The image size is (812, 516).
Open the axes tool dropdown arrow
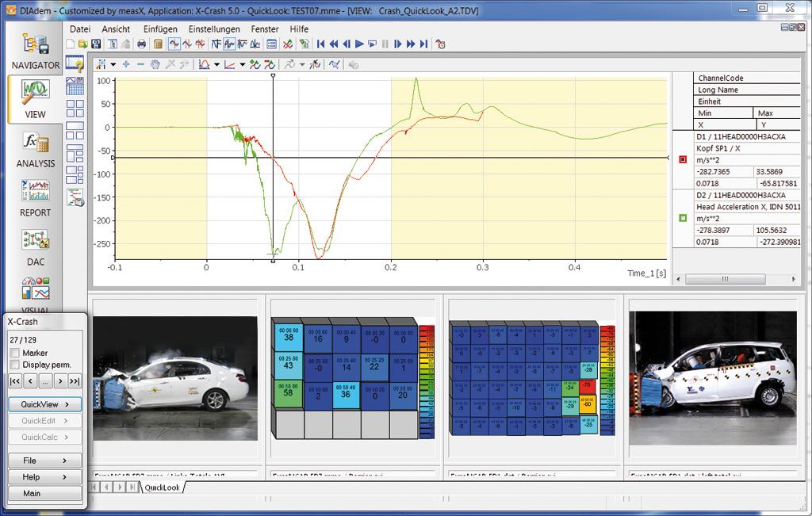point(243,65)
